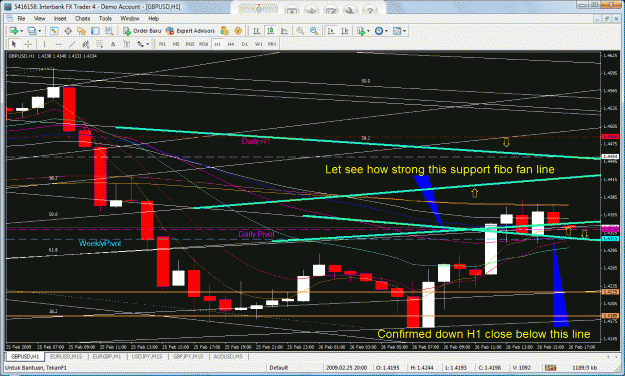The height and width of the screenshot is (376, 625).
Task: Open the Profiles icon in toolbar
Action: pos(32,31)
